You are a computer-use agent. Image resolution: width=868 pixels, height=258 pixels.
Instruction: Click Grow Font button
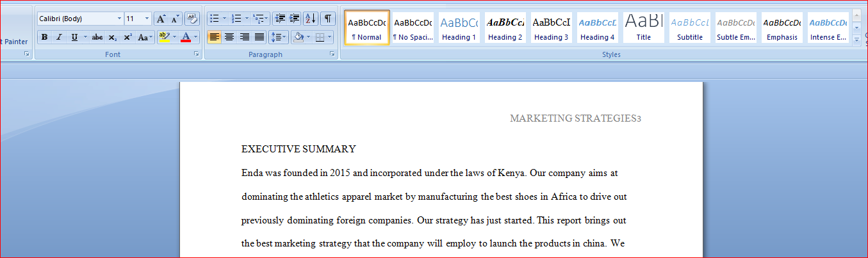161,19
